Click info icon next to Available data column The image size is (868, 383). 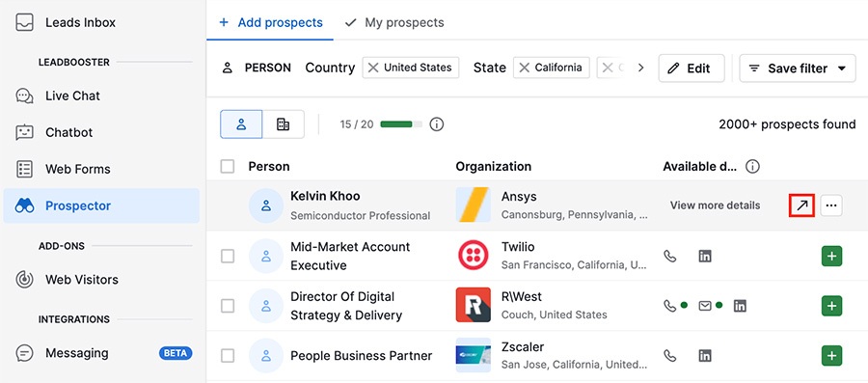752,166
